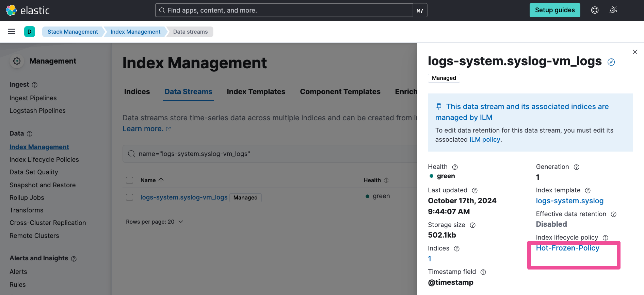Image resolution: width=644 pixels, height=295 pixels.
Task: Open the logs-system.syslog index template link
Action: coord(569,201)
